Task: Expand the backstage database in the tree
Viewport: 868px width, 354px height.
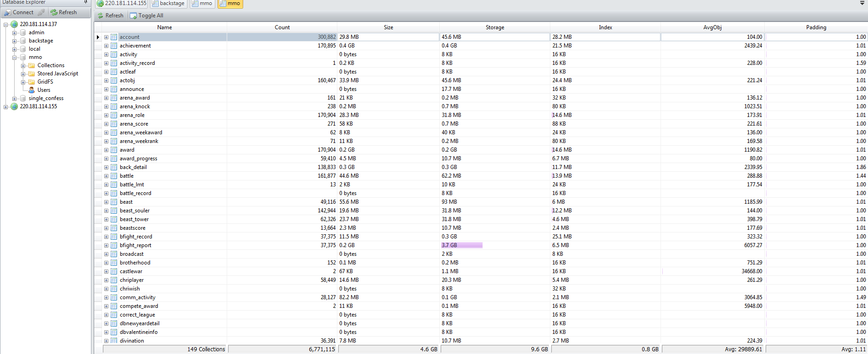Action: [x=15, y=41]
